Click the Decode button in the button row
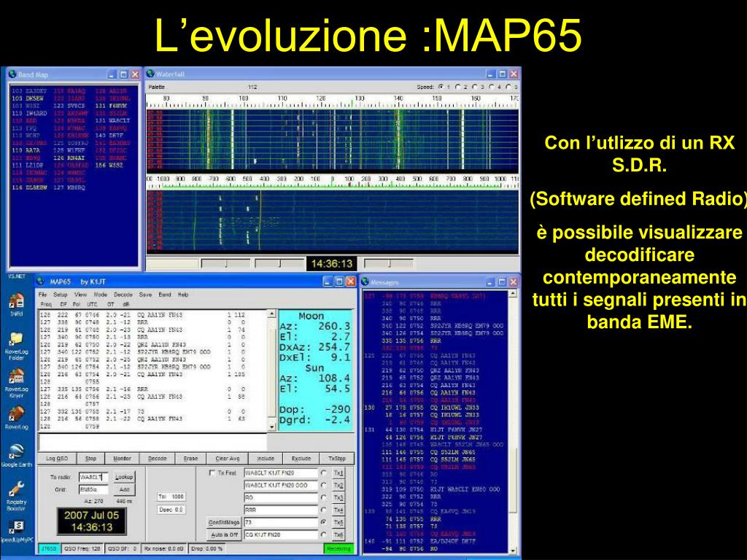This screenshot has width=747, height=560. tap(158, 458)
